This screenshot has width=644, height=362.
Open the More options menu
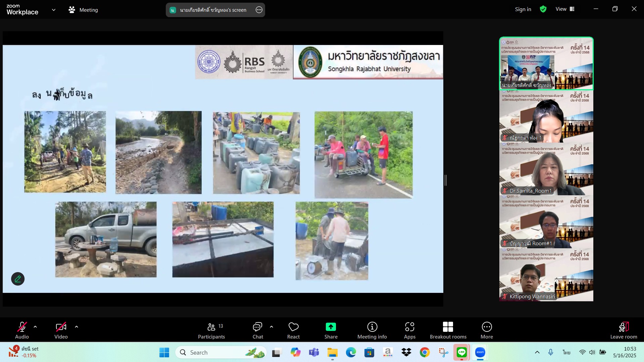coord(487,330)
